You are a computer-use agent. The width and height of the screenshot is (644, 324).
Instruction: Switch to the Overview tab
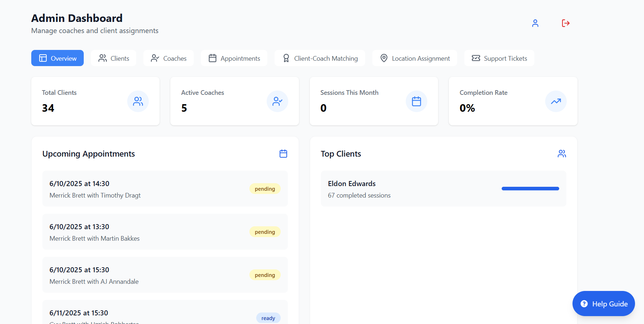pyautogui.click(x=57, y=58)
